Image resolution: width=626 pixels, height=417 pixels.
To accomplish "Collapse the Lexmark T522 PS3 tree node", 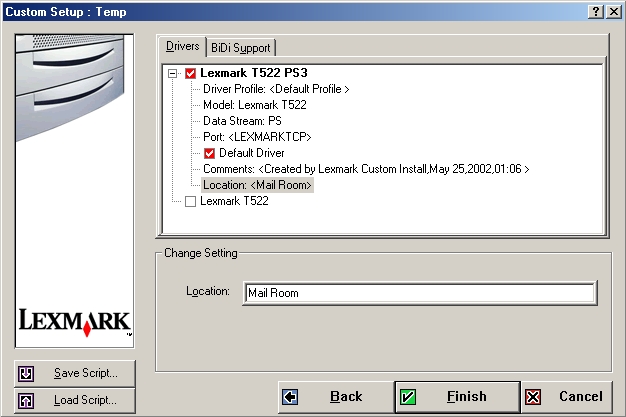I will point(172,73).
